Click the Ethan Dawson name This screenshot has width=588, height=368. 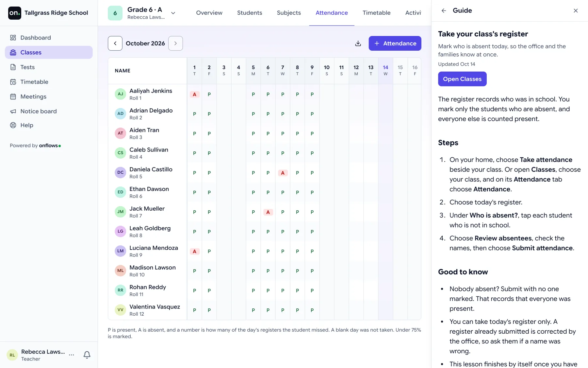click(x=149, y=189)
